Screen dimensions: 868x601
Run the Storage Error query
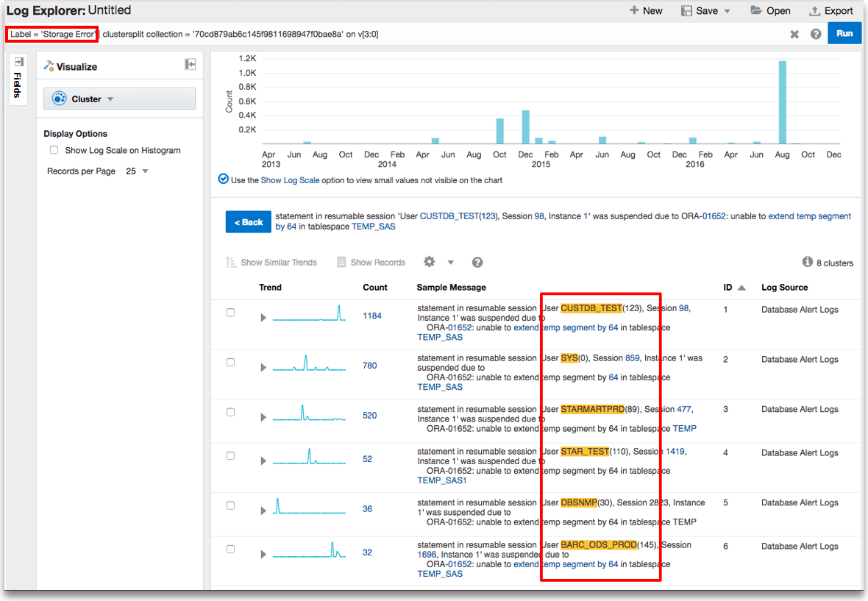(x=844, y=33)
